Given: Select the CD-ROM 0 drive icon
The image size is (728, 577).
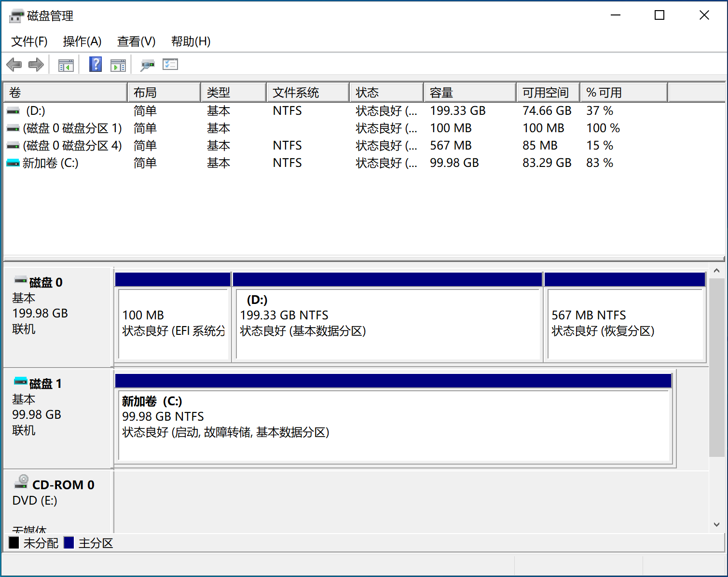Looking at the screenshot, I should 21,482.
